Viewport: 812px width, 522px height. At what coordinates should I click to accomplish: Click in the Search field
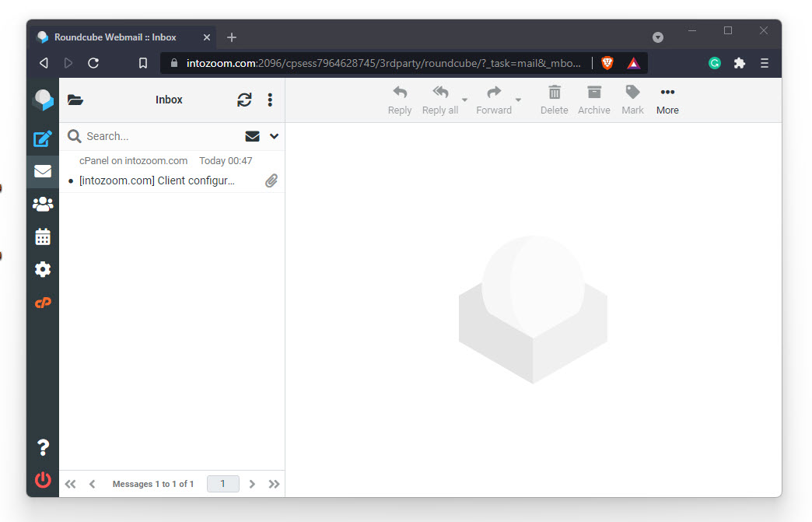162,136
